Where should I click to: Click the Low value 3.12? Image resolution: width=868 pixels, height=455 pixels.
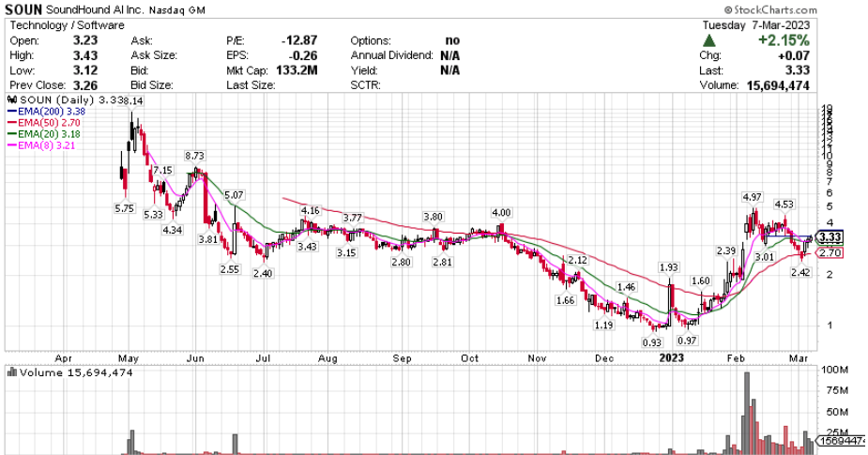(85, 70)
